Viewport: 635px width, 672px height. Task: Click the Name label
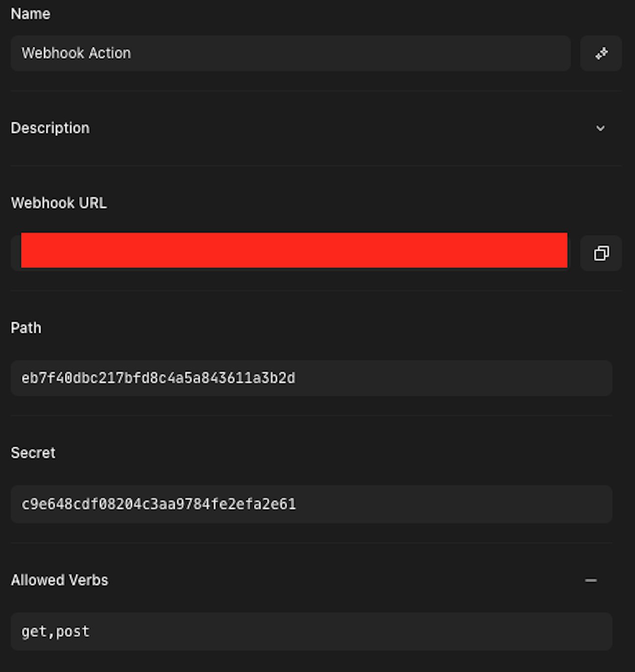pos(30,14)
